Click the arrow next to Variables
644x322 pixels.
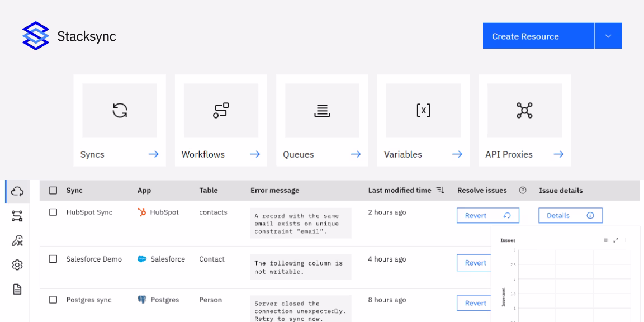[457, 154]
